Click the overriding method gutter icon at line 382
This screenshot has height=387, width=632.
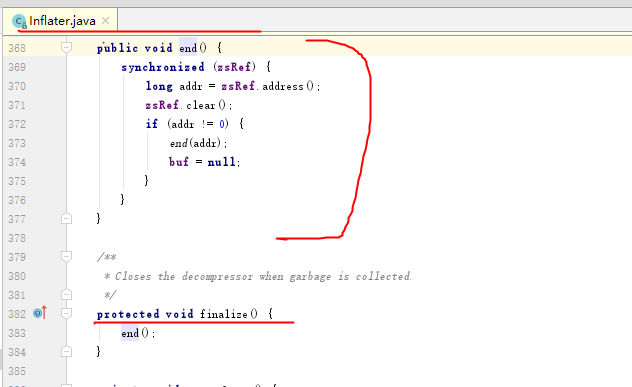(40, 312)
